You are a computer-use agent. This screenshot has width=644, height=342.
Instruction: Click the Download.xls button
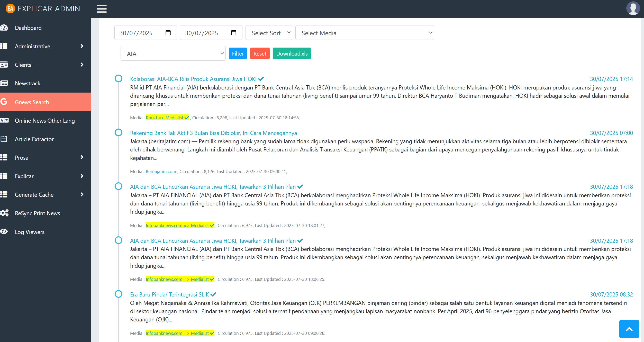[x=292, y=53]
